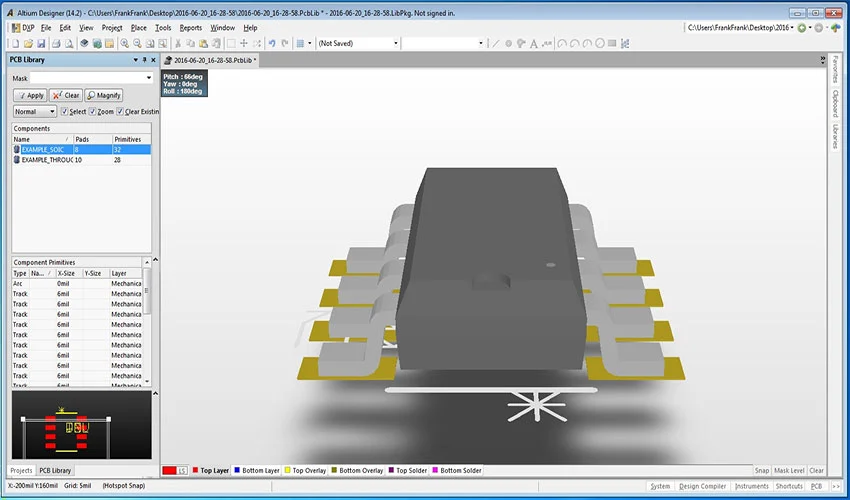
Task: Open a file with the folder icon
Action: point(28,43)
